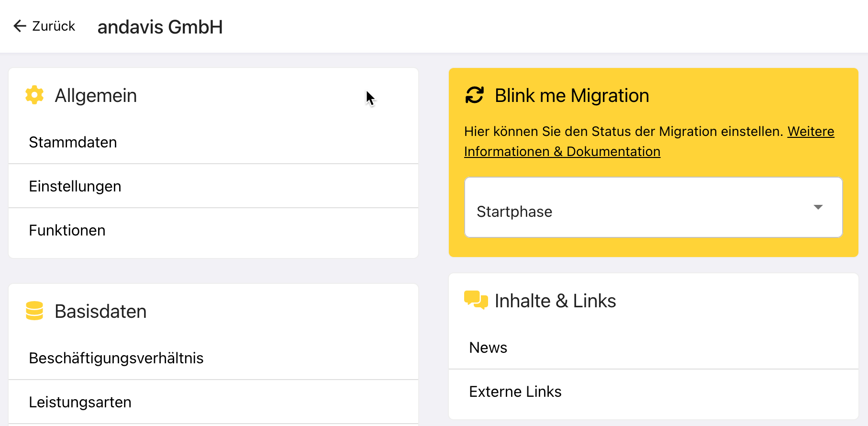Image resolution: width=868 pixels, height=426 pixels.
Task: Click the Blink me Migration heading
Action: 572,95
